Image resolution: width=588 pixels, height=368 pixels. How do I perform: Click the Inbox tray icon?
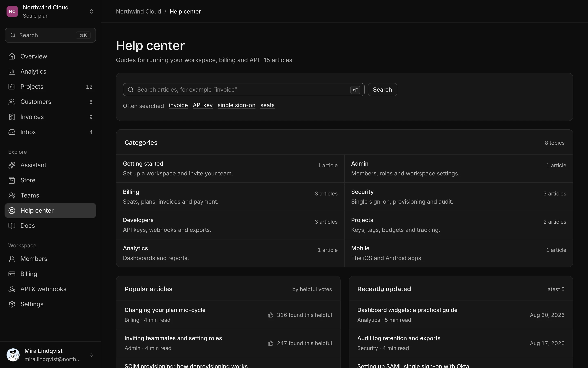pos(12,132)
